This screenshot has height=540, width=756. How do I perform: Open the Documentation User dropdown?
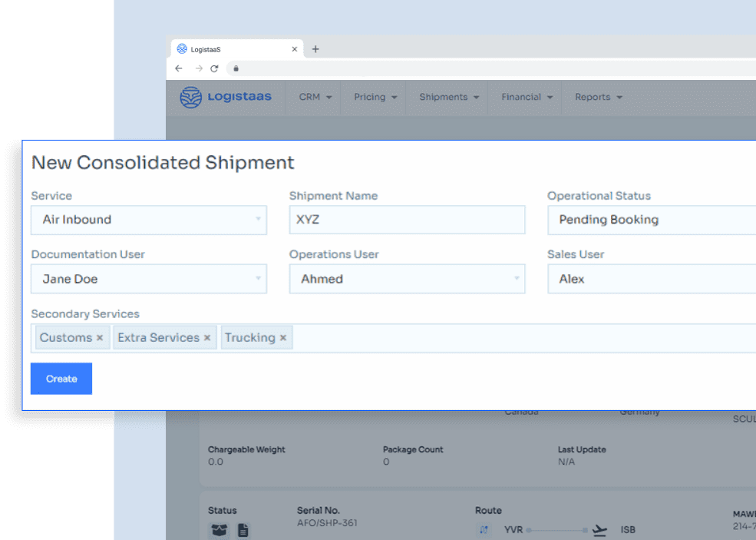148,279
